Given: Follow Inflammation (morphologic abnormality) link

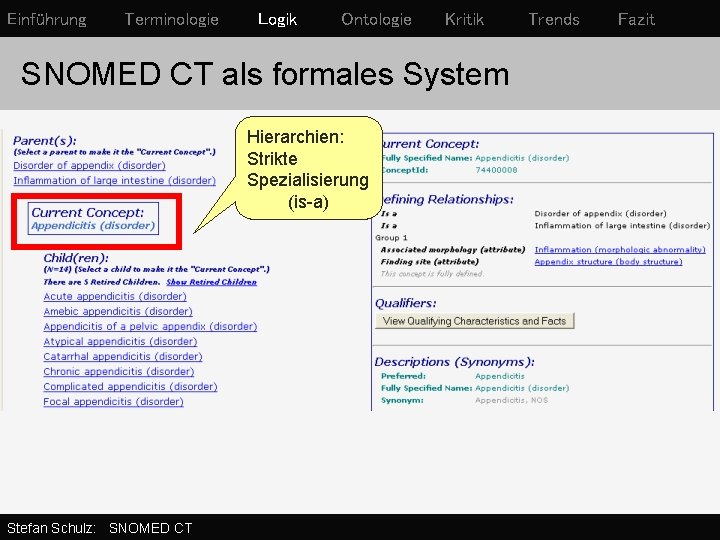Looking at the screenshot, I should point(620,249).
